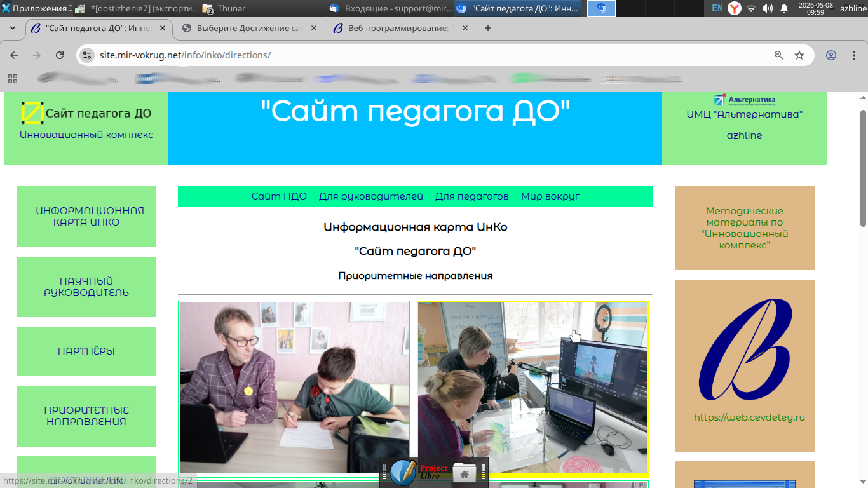
Task: Open the volume control tray icon
Action: tap(768, 8)
